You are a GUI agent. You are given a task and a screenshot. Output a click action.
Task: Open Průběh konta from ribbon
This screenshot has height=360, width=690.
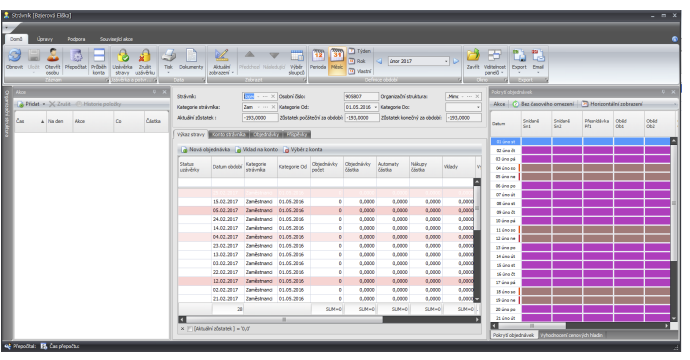[99, 61]
